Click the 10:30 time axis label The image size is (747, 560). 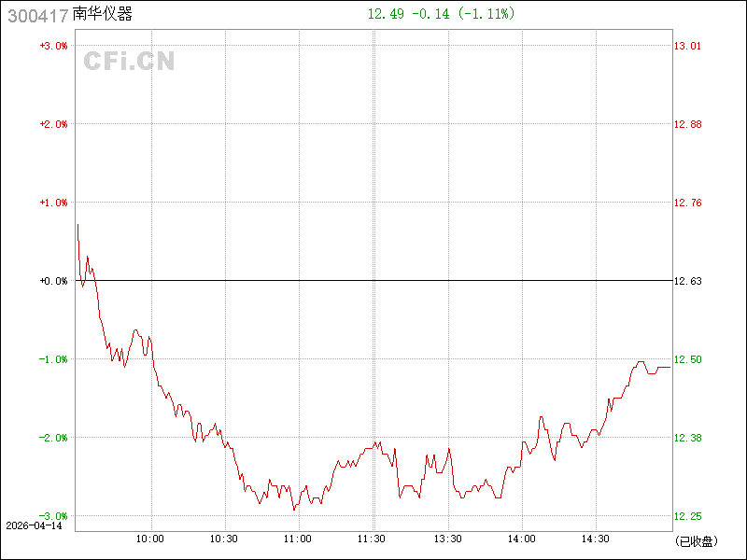224,539
